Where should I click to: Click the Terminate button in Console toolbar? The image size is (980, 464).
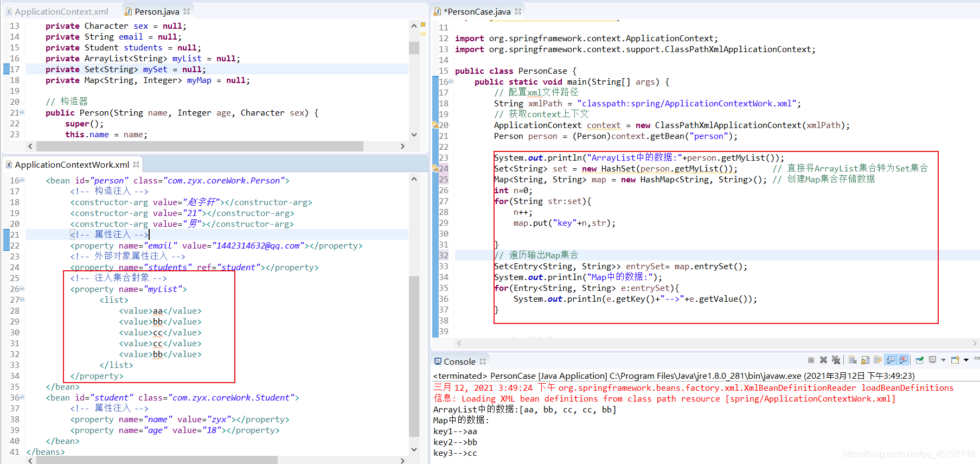(811, 360)
